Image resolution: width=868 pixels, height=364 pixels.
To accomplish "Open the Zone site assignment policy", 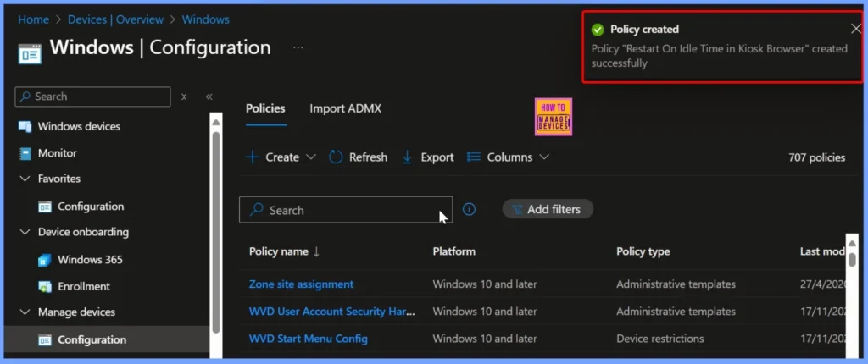I will tap(301, 284).
